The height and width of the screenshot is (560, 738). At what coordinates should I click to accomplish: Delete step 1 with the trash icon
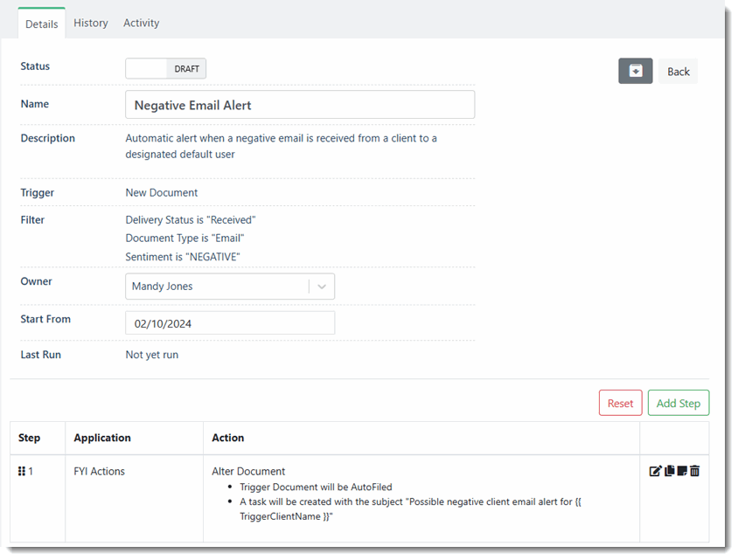pyautogui.click(x=695, y=471)
